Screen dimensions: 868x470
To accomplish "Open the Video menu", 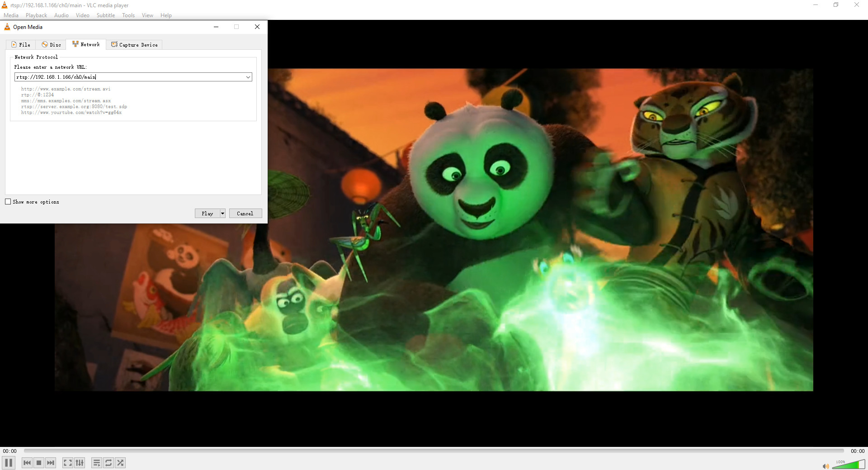I will pyautogui.click(x=82, y=15).
